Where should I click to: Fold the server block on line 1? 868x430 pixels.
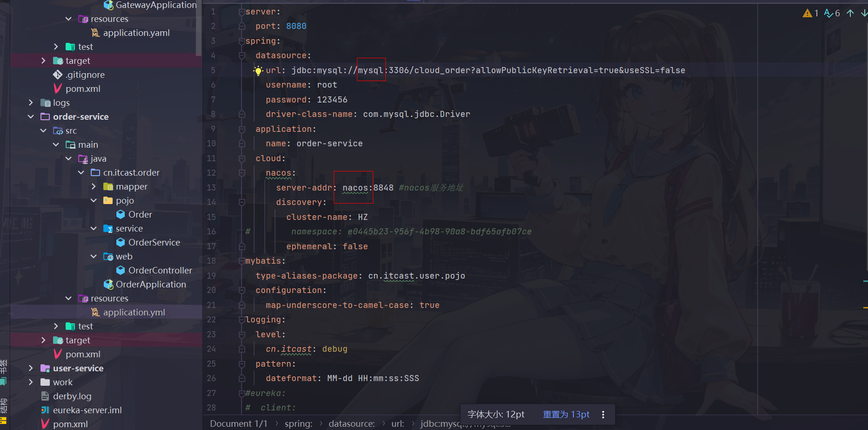pyautogui.click(x=242, y=12)
